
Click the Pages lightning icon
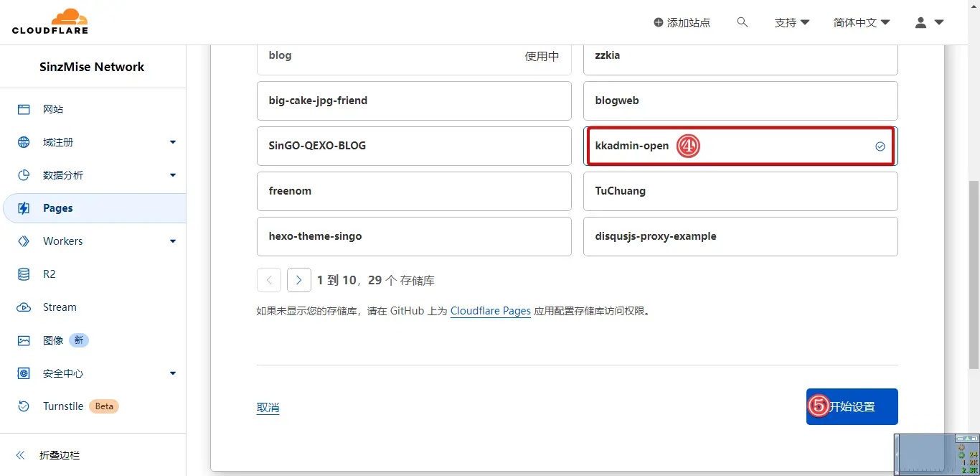point(24,208)
